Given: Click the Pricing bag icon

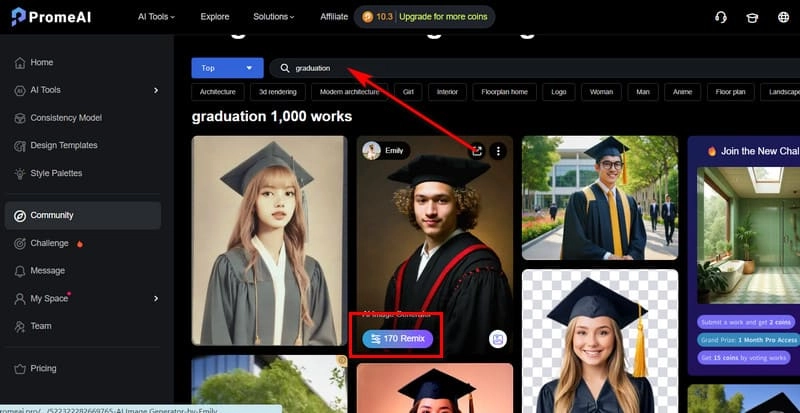Looking at the screenshot, I should point(20,369).
